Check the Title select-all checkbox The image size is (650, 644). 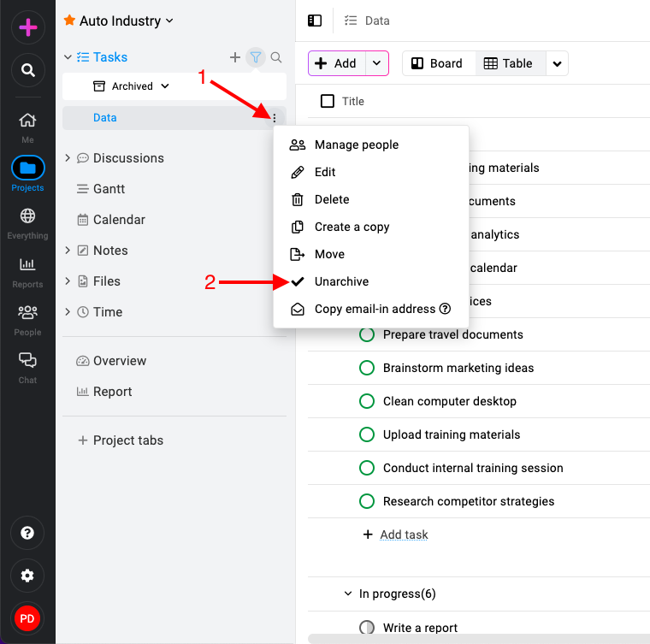click(x=327, y=101)
